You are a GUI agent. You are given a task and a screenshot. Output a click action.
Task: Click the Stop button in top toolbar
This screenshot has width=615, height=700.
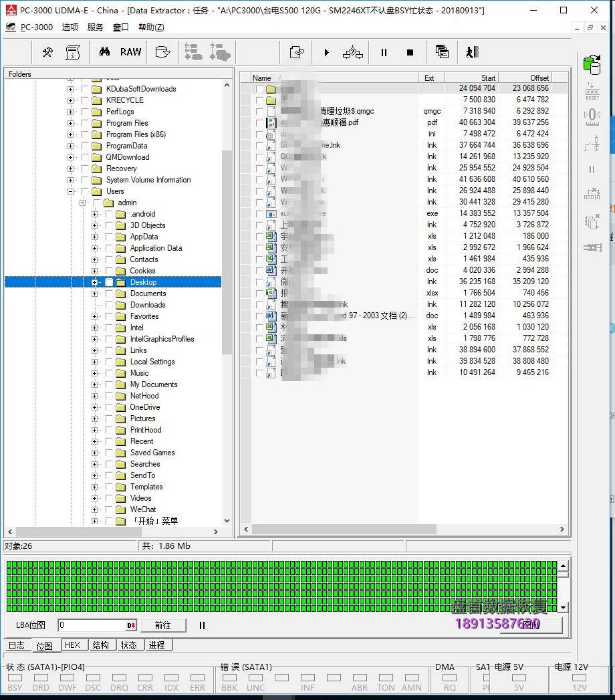coord(410,53)
